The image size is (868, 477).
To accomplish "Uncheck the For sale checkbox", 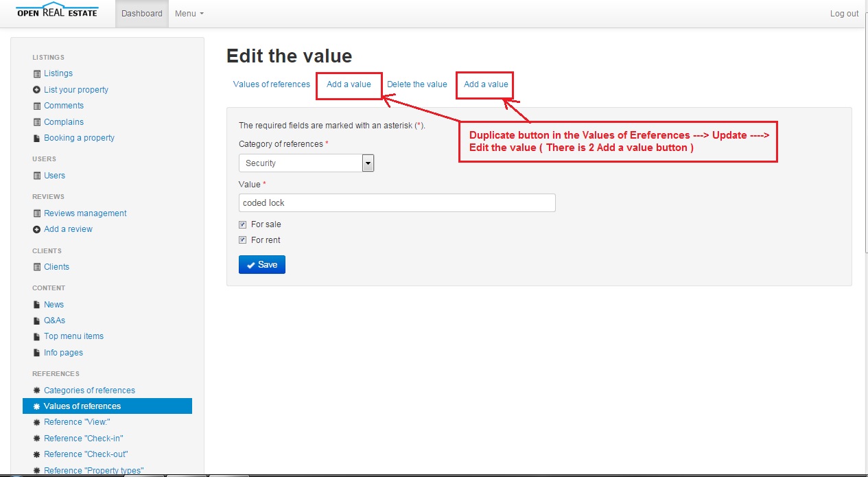I will coord(243,224).
